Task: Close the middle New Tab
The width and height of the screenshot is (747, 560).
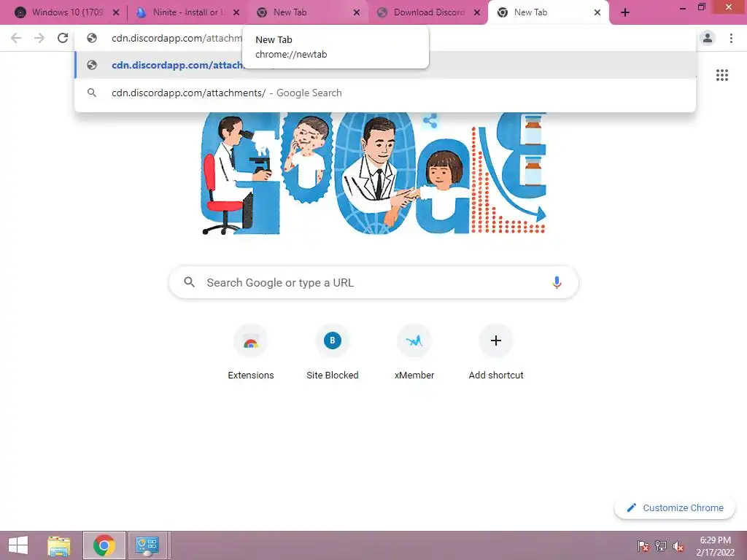Action: (x=356, y=12)
